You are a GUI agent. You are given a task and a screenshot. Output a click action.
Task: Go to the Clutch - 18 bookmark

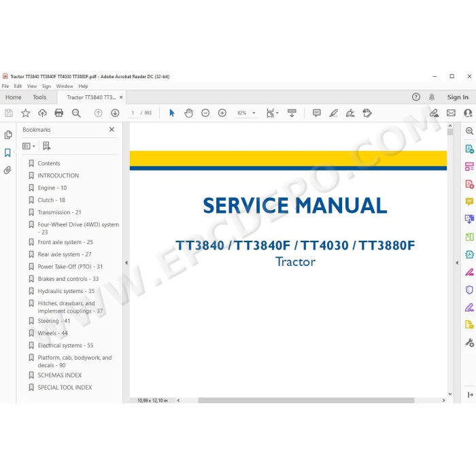(x=51, y=200)
